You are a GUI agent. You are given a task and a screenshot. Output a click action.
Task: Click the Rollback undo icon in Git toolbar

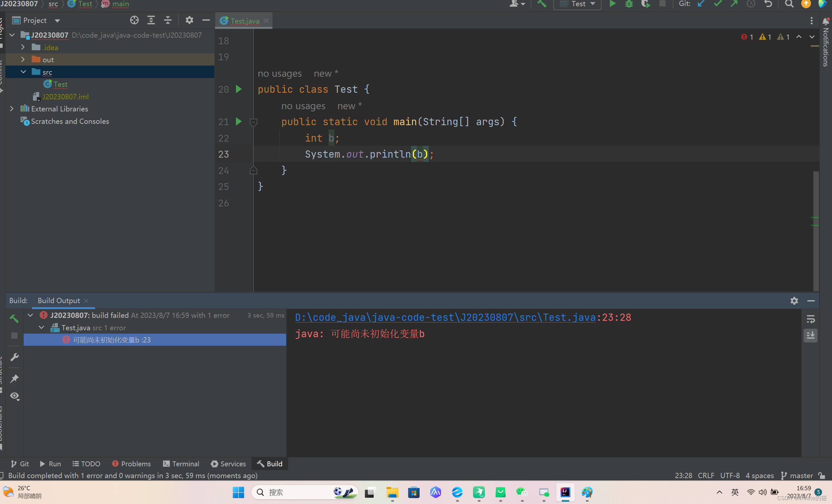(768, 4)
